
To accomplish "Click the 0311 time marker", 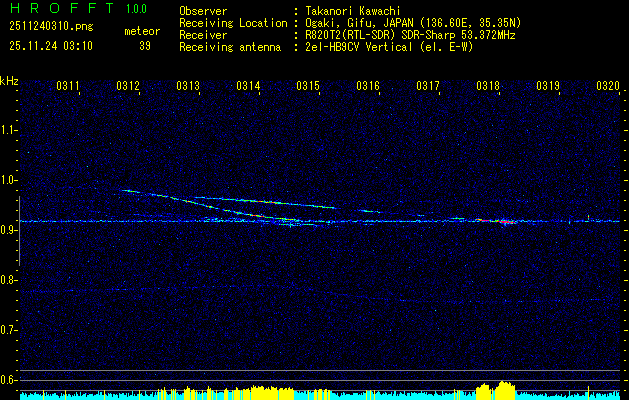I will click(68, 86).
